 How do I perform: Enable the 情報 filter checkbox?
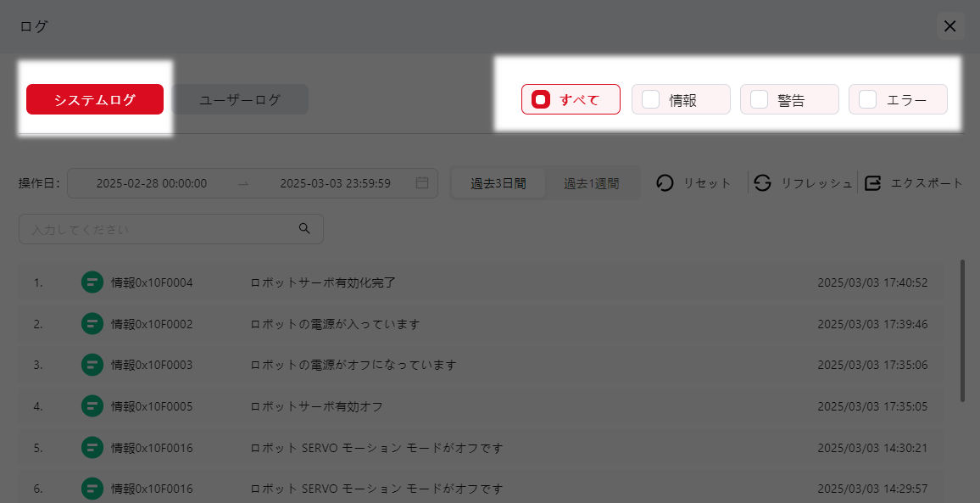tap(650, 99)
